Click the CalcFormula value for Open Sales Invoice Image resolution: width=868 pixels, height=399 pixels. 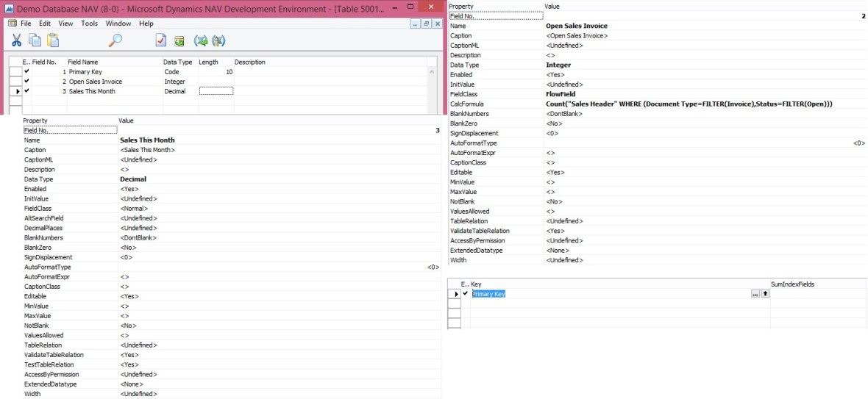click(689, 104)
